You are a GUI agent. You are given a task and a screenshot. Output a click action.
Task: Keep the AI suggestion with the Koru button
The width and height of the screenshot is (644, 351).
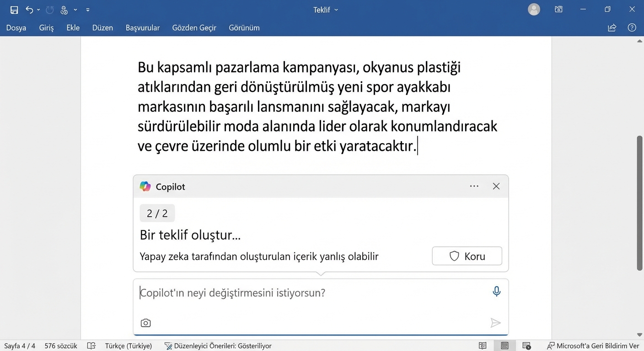(x=467, y=256)
